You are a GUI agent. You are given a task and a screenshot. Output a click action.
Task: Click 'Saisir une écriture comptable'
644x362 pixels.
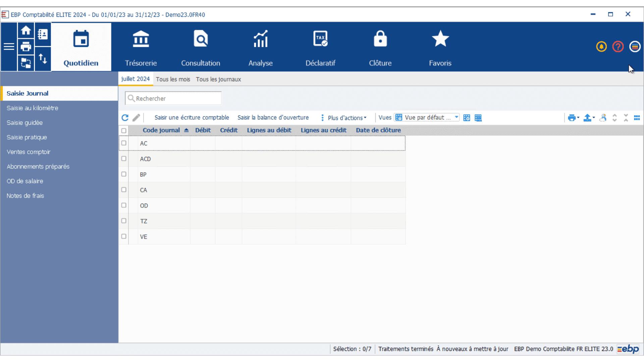(x=192, y=118)
